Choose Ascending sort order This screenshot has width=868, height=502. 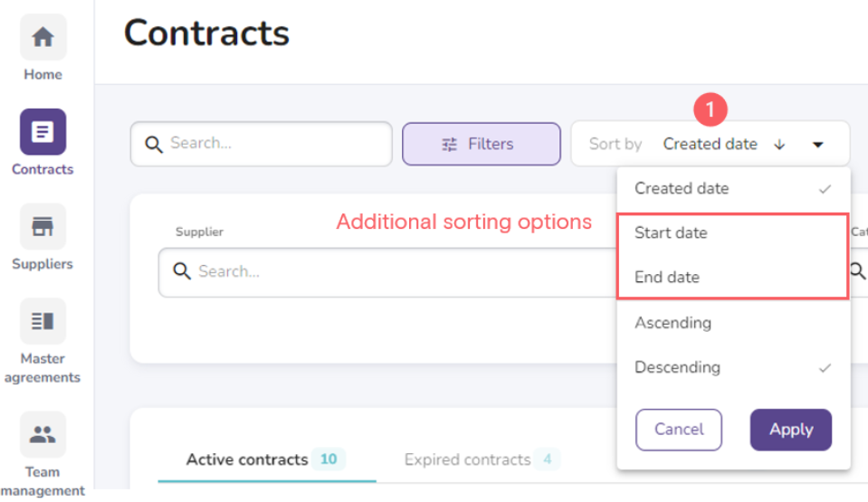[x=672, y=323]
